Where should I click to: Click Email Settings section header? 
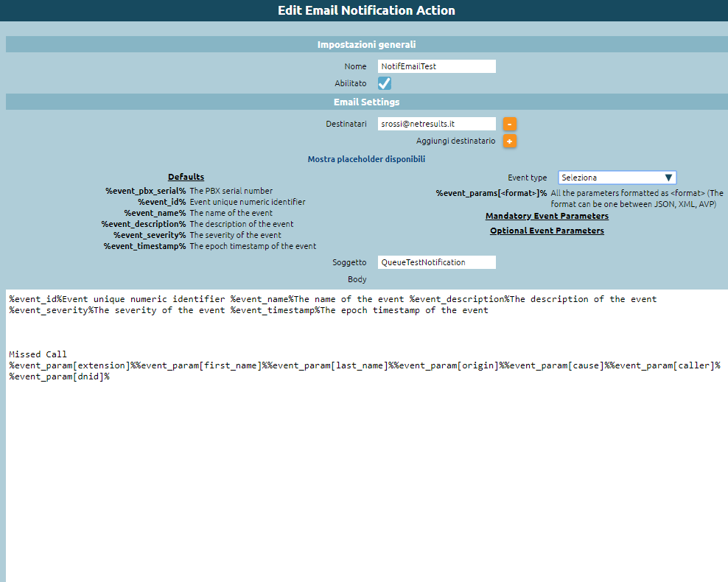(x=366, y=102)
